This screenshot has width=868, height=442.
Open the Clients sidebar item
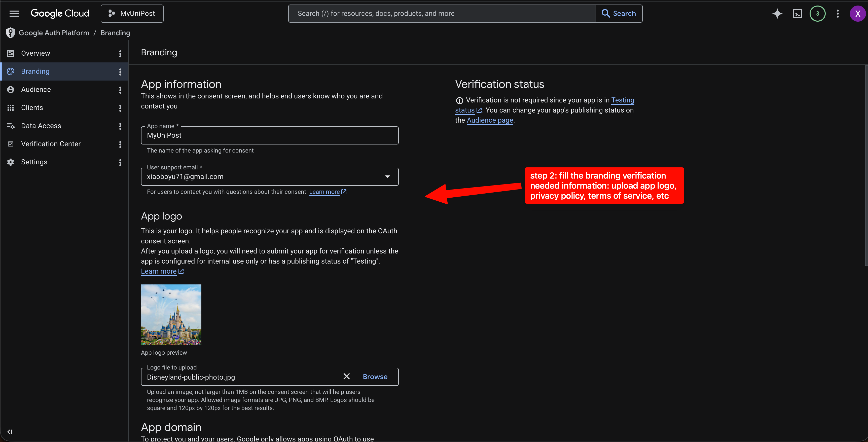64,108
